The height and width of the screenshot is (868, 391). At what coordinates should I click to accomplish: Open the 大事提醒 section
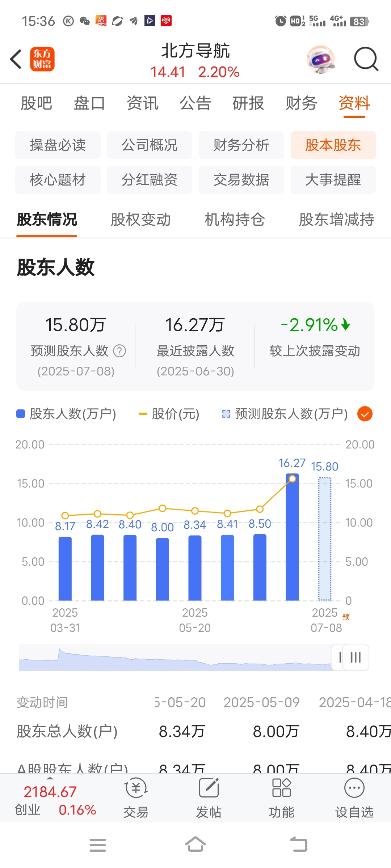333,180
